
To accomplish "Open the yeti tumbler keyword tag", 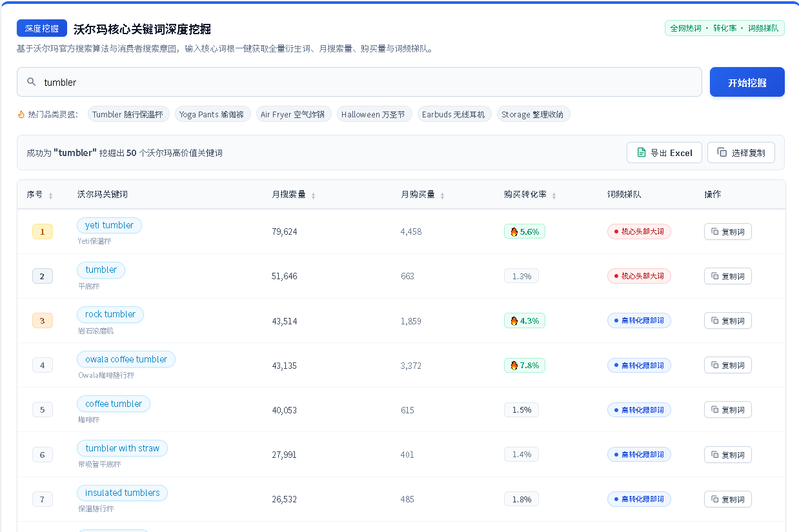I will tap(109, 225).
